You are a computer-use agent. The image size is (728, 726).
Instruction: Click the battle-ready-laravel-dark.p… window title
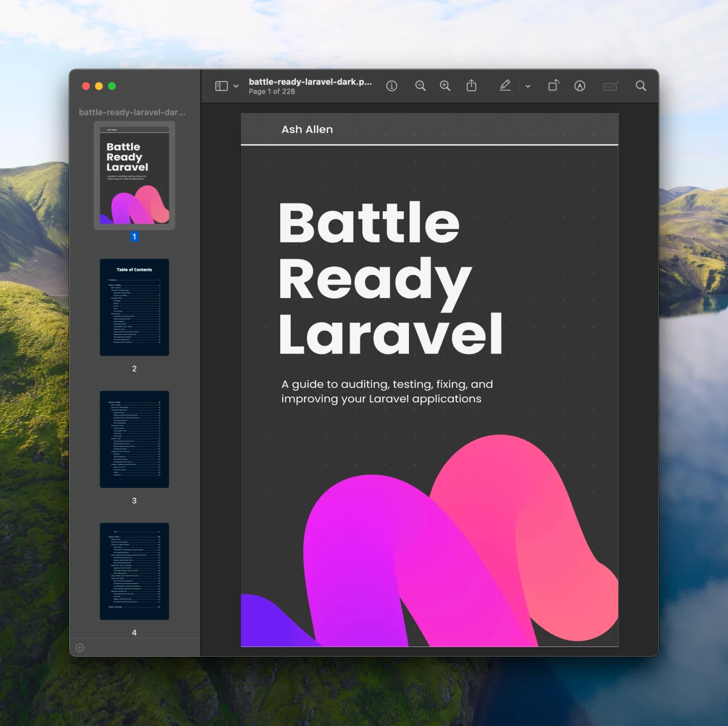310,81
